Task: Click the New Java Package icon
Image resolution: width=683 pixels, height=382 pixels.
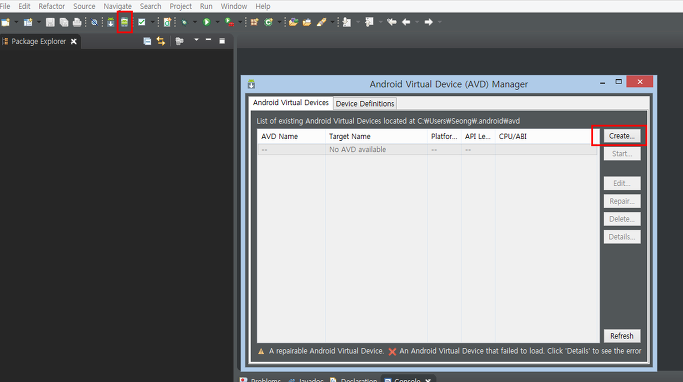Action: pos(254,22)
